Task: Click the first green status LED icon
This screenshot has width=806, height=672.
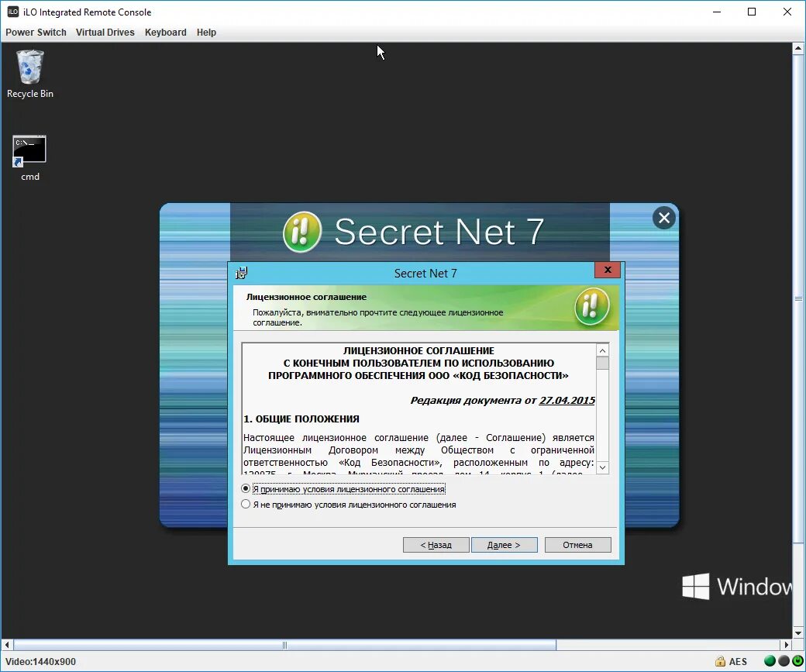Action: point(770,661)
